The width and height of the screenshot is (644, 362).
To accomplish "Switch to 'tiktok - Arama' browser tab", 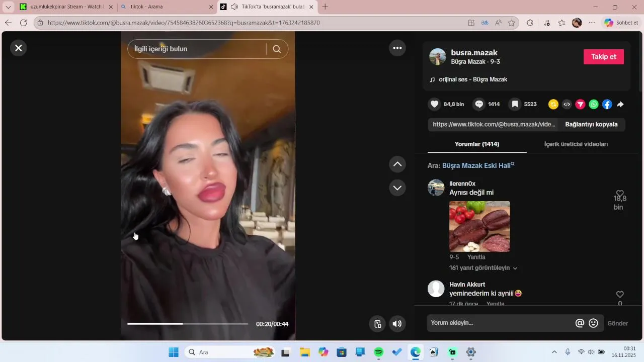I will (167, 7).
